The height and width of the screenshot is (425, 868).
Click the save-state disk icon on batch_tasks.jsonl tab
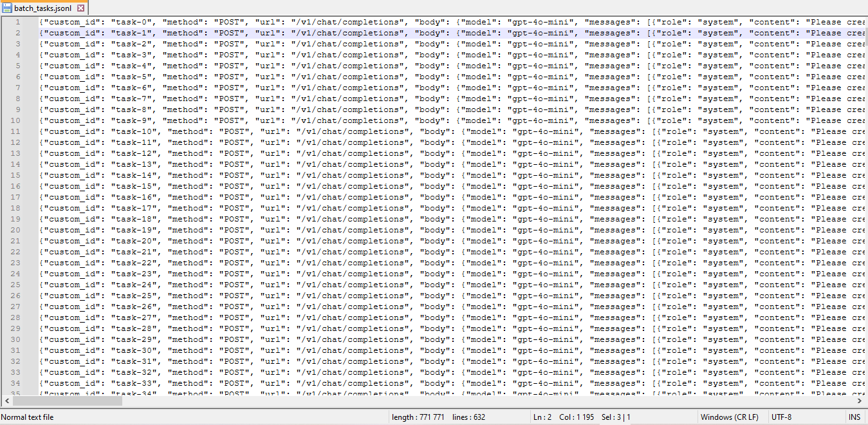pos(8,8)
